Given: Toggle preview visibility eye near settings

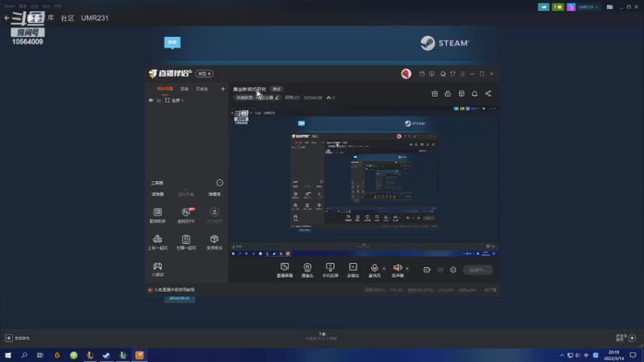Looking at the screenshot, I should tap(440, 270).
